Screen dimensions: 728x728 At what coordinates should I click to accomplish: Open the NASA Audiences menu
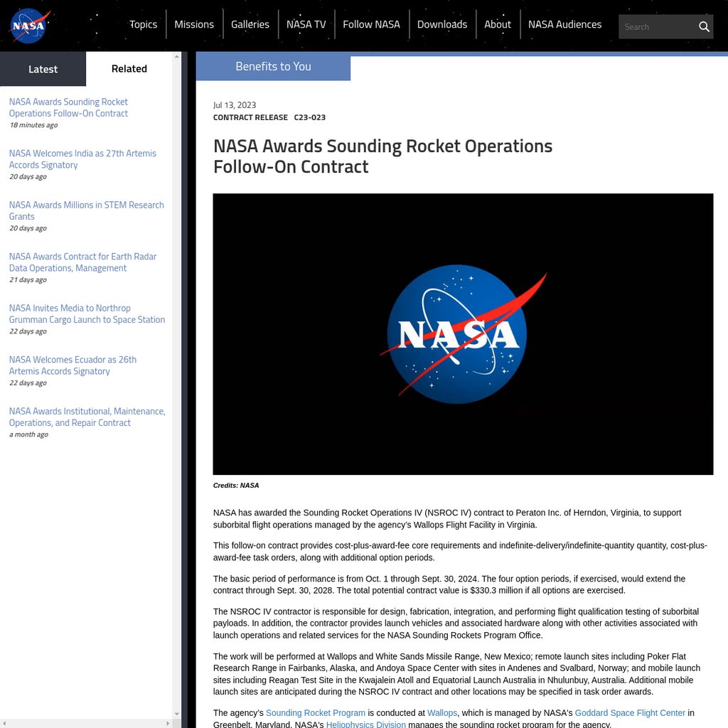(564, 24)
